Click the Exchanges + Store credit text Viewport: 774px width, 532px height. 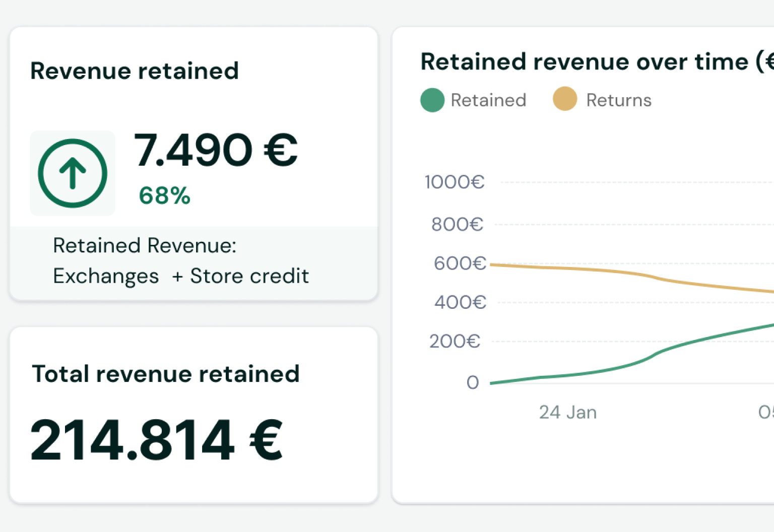click(181, 276)
